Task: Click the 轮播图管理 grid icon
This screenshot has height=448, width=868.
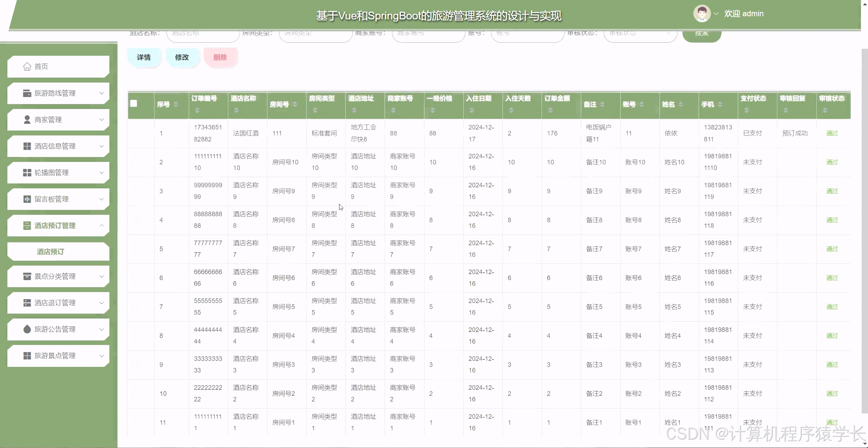Action: tap(27, 172)
